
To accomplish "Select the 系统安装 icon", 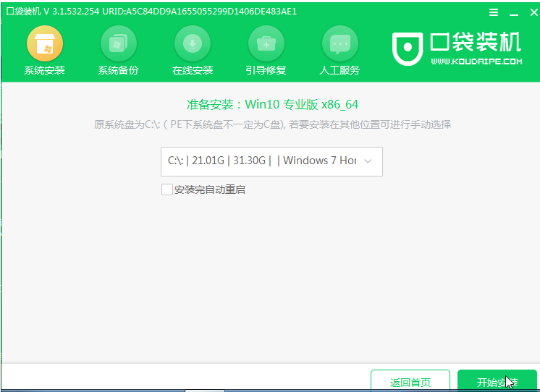I will point(45,43).
